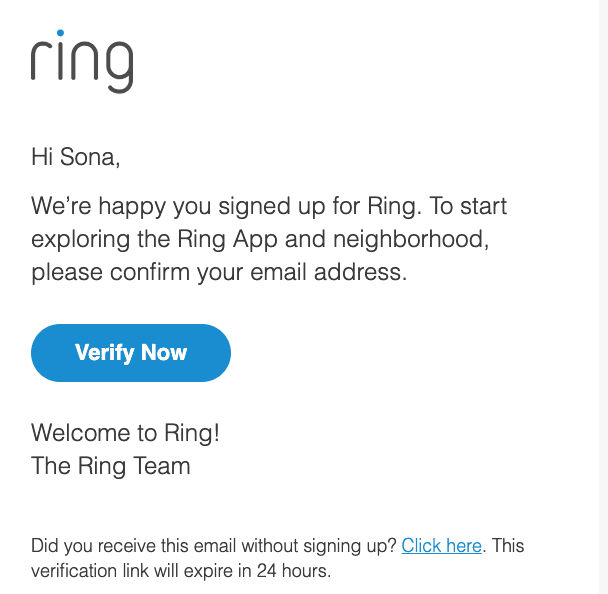
Task: Click the letter r in Ring logo
Action: [41, 61]
